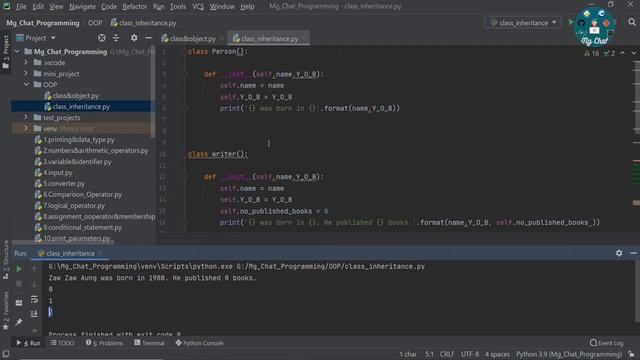
Task: Click the Structure side tool window tab
Action: 6,260
